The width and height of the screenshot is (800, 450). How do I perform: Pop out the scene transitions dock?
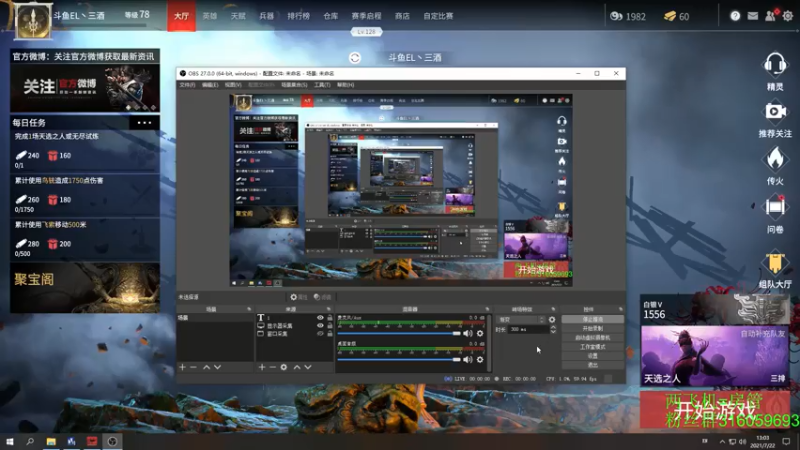(553, 309)
